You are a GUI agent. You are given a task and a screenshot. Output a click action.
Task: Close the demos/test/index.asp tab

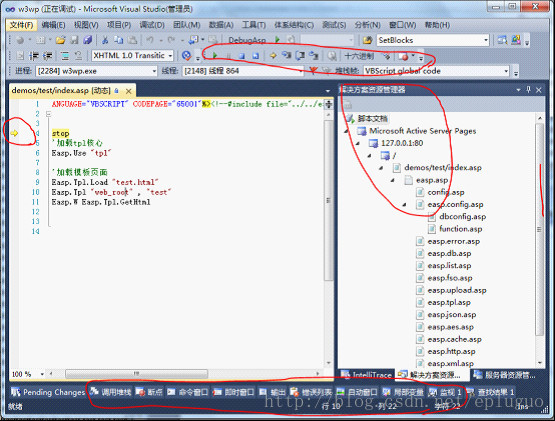click(128, 91)
